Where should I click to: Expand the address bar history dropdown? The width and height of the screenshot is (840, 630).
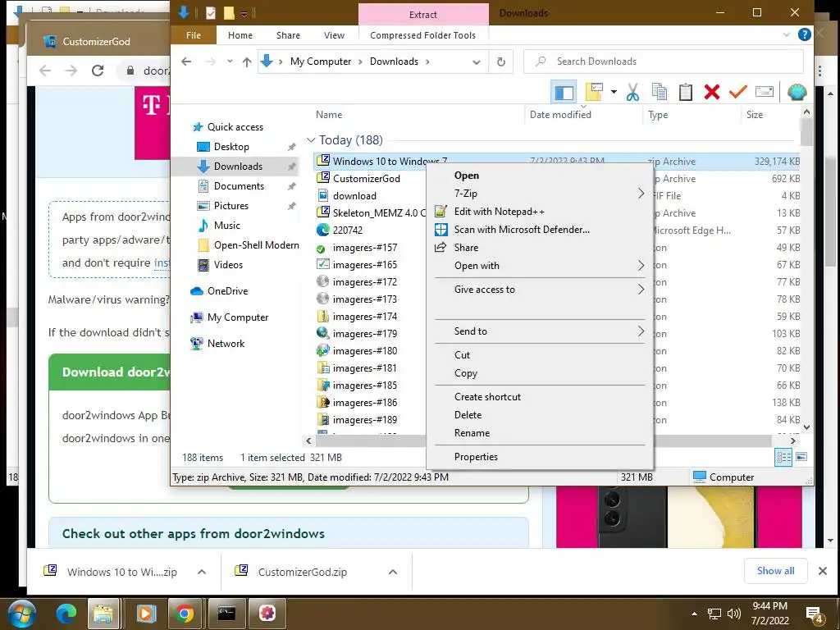click(x=477, y=62)
